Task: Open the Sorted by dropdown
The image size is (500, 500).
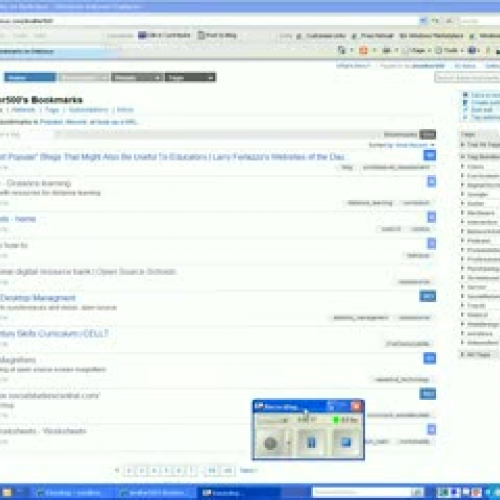Action: [x=401, y=145]
